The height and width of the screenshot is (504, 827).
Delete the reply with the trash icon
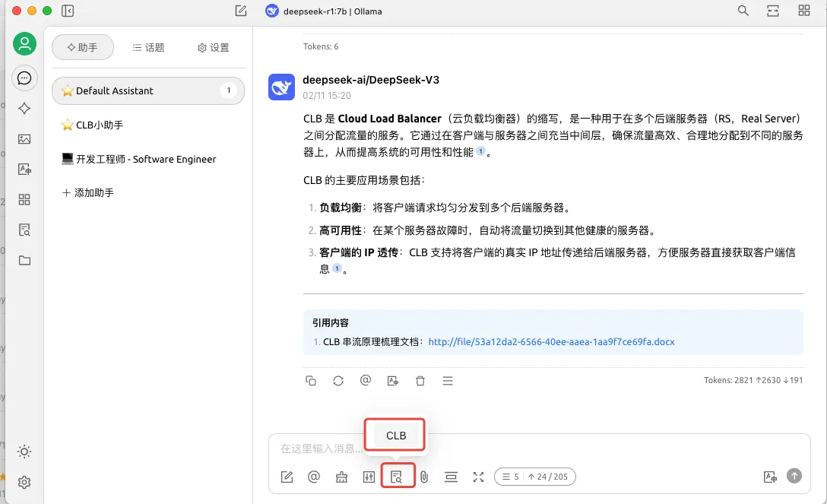(420, 381)
